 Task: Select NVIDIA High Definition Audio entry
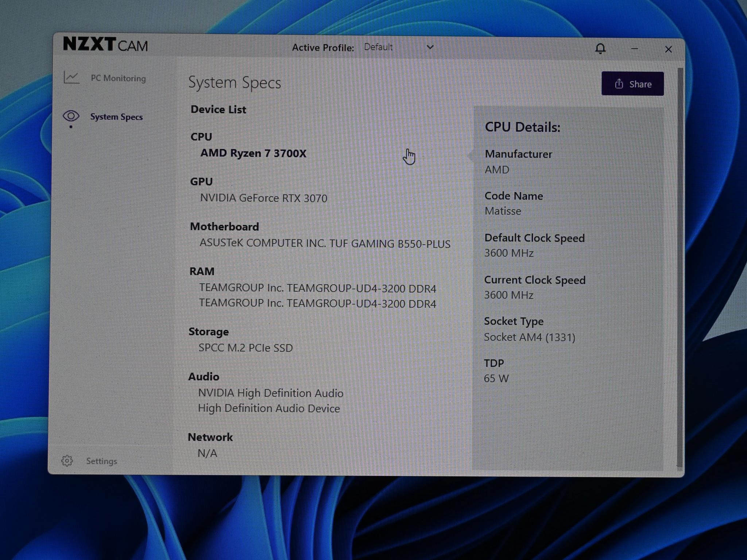[x=271, y=393]
